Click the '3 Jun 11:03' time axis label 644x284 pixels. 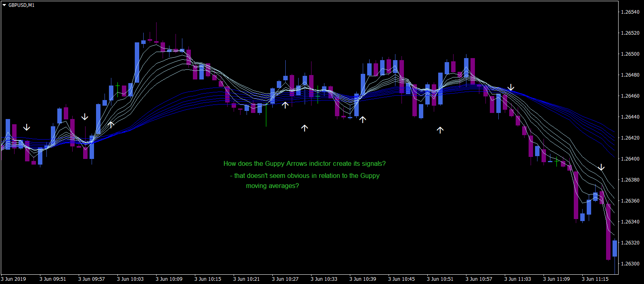point(518,279)
